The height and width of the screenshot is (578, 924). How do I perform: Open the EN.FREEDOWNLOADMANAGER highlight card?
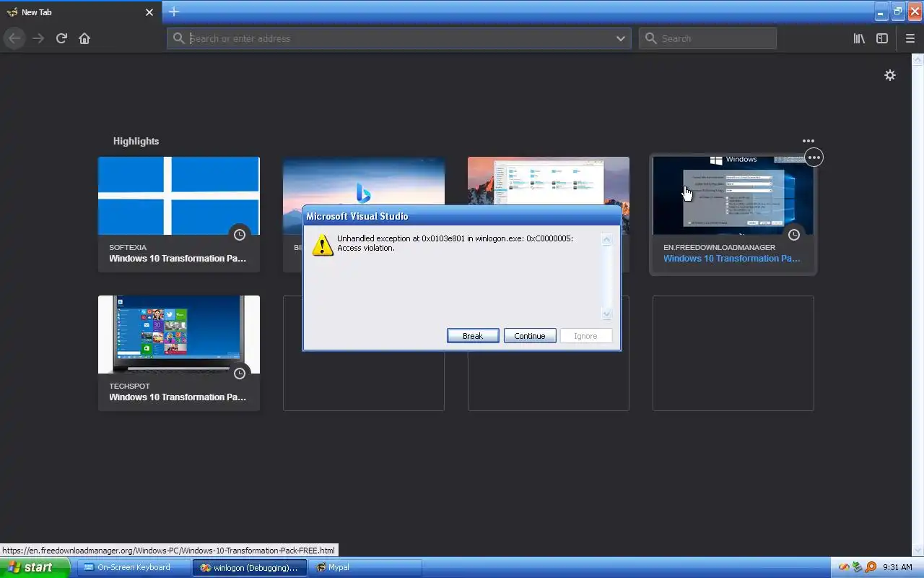pos(733,215)
